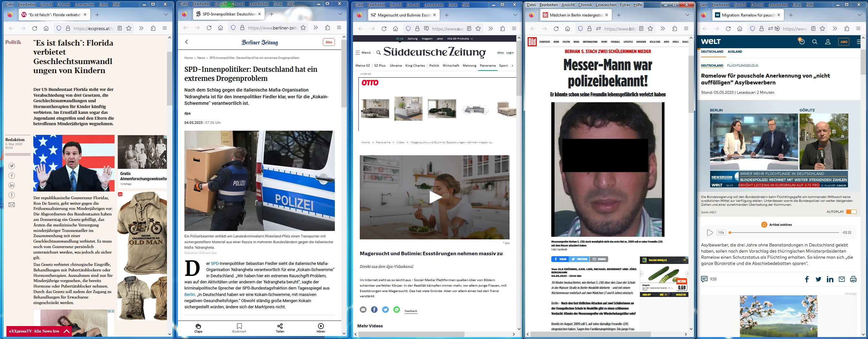Screen dimensions: 868x339
Task: Open tab list dropdown in Bild window
Action: tap(687, 15)
